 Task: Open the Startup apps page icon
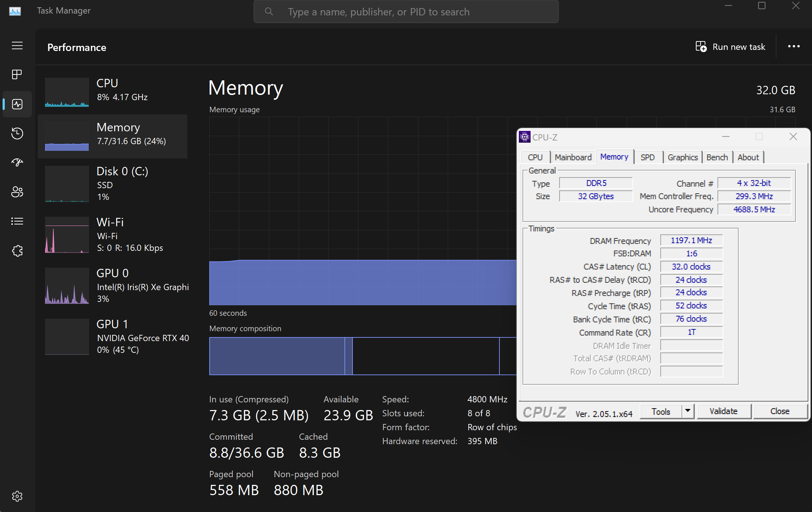[x=17, y=162]
